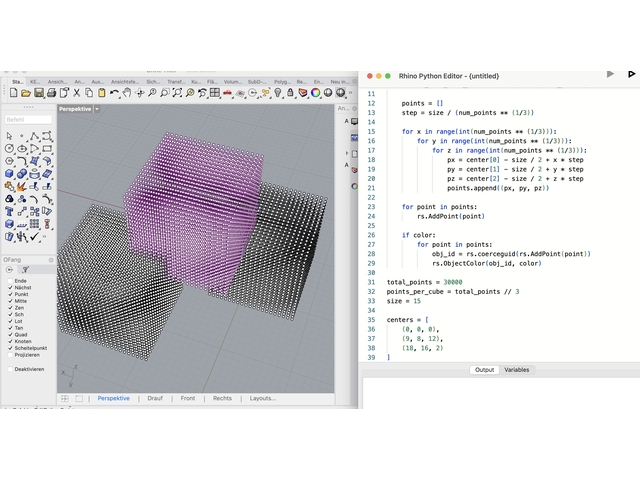The image size is (640, 480).
Task: Switch to the Variables tab
Action: 516,370
